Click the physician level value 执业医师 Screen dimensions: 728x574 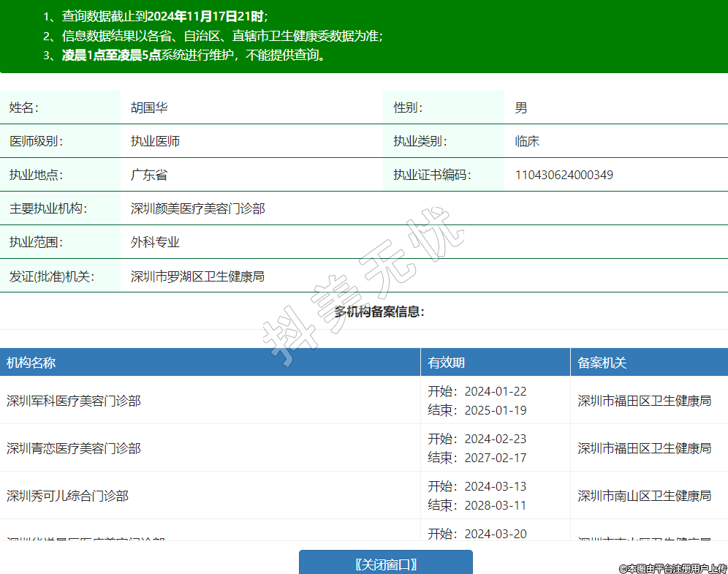155,141
